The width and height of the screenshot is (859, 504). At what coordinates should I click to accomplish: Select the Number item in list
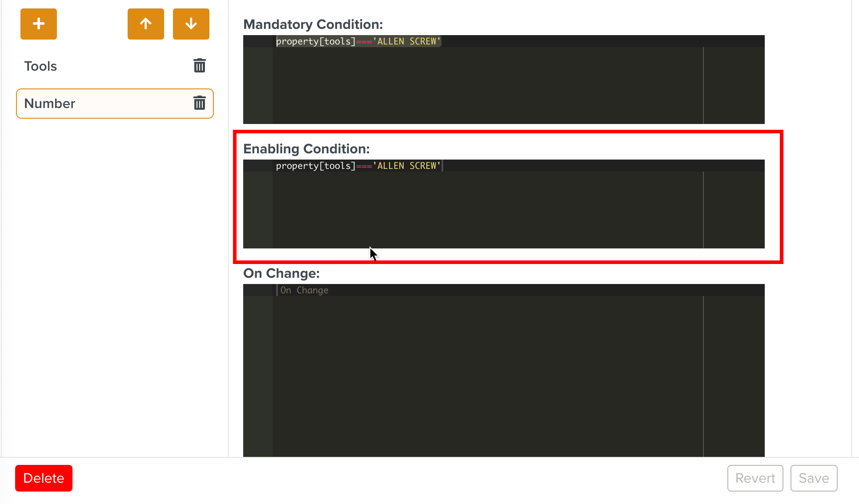point(50,104)
